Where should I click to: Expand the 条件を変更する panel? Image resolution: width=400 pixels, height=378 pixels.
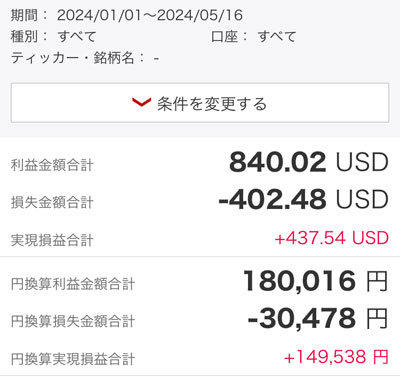pyautogui.click(x=200, y=103)
